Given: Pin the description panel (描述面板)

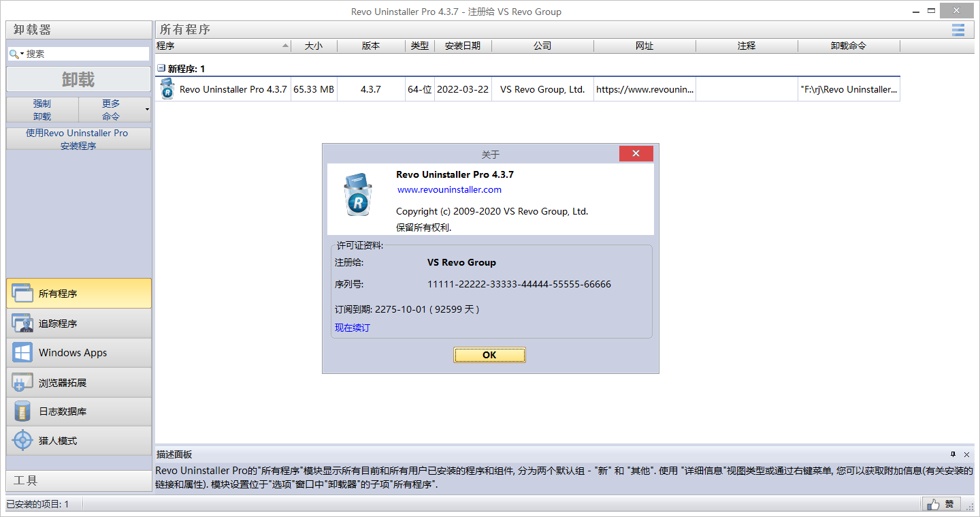Looking at the screenshot, I should pyautogui.click(x=953, y=454).
